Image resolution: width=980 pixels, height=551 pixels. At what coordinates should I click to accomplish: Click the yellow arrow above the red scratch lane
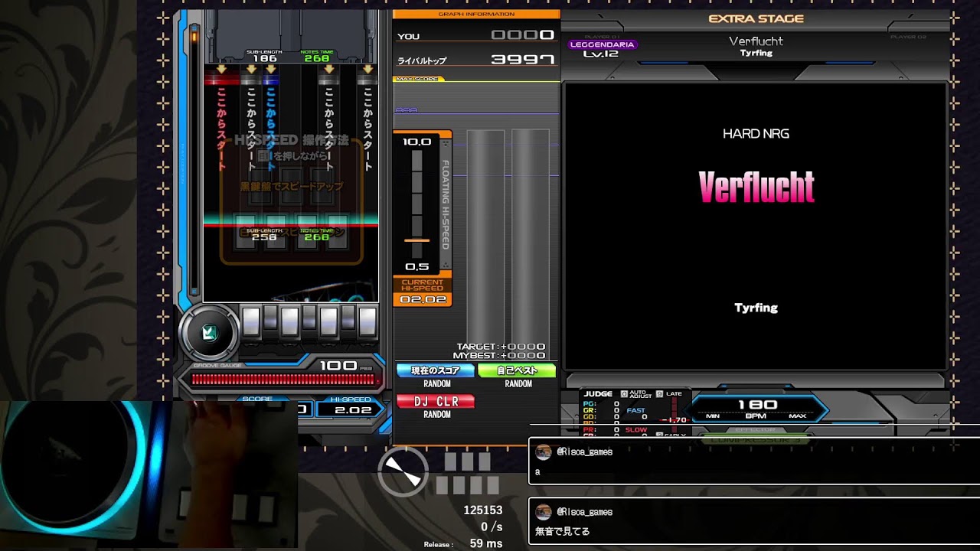click(x=220, y=69)
